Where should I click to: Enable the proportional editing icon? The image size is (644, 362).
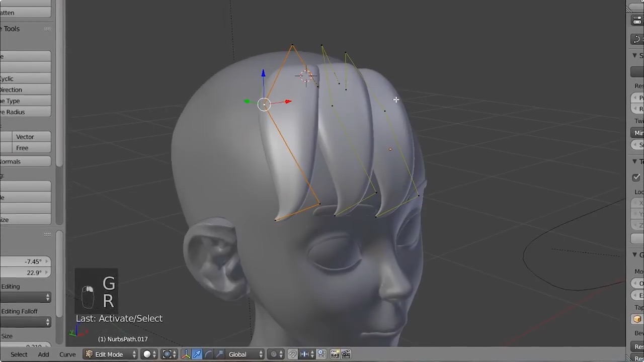pyautogui.click(x=275, y=354)
